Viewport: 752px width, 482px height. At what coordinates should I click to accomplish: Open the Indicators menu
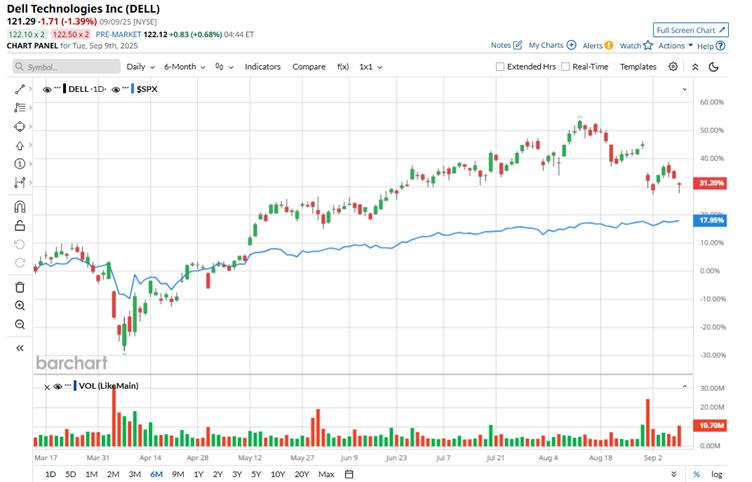click(x=262, y=67)
